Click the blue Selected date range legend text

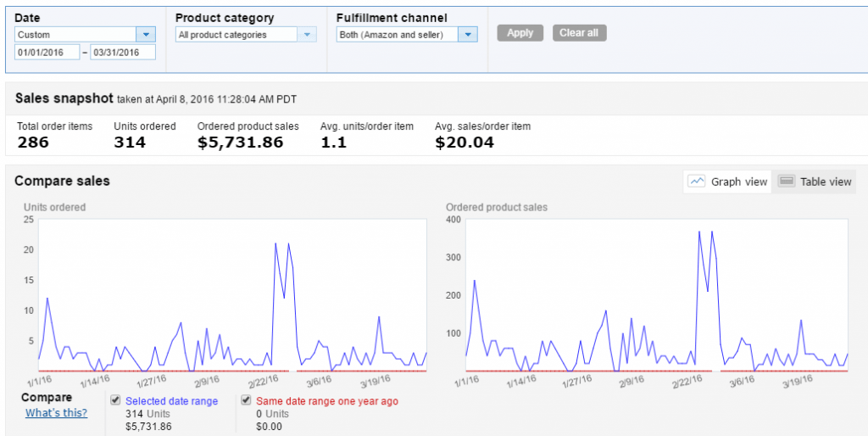click(171, 401)
